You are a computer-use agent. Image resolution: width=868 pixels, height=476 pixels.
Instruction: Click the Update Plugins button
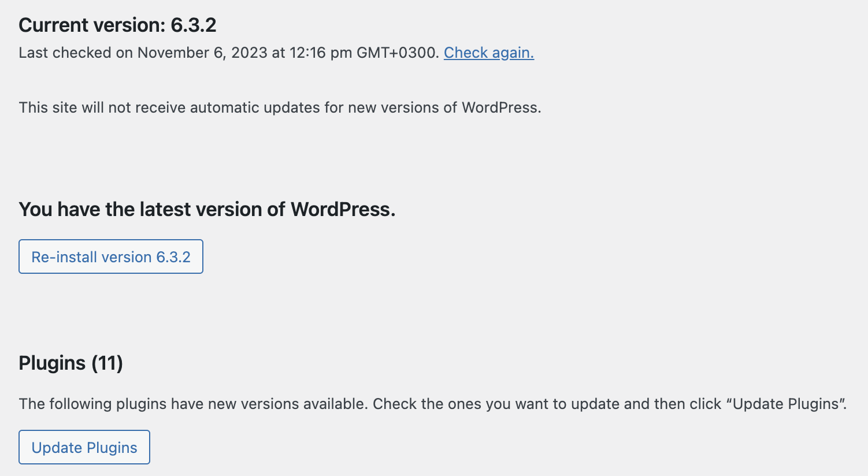point(84,447)
